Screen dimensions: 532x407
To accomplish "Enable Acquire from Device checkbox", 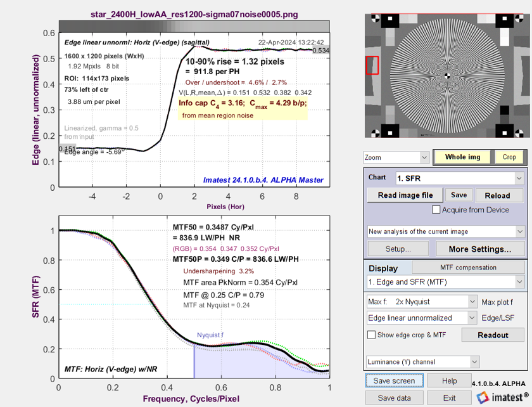I will 436,210.
